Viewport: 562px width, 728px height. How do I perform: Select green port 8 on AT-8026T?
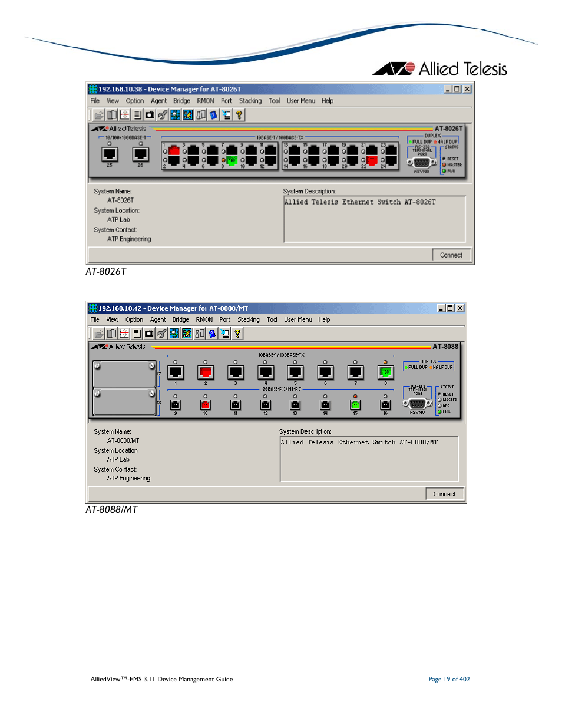tap(232, 160)
